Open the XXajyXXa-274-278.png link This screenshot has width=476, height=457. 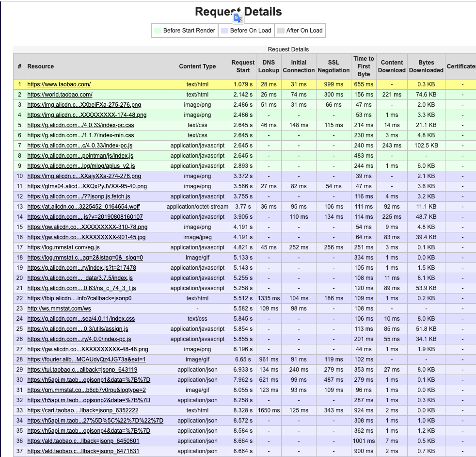84,176
